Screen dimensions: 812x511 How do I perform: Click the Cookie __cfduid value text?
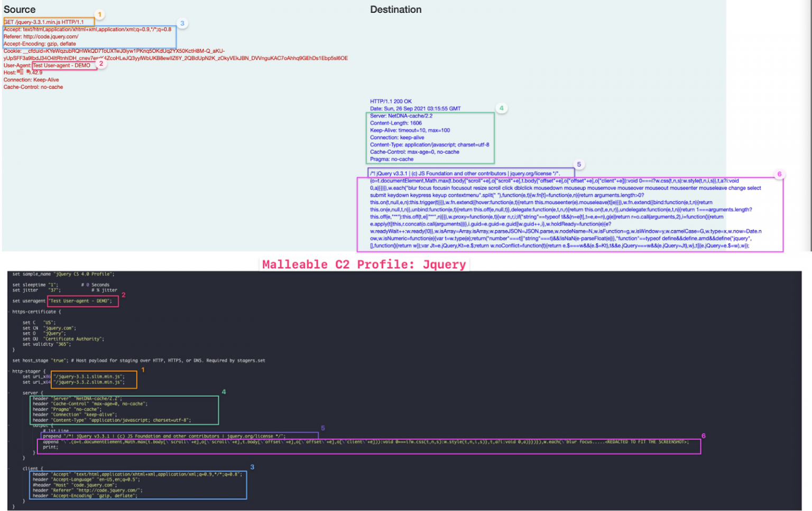pos(132,51)
